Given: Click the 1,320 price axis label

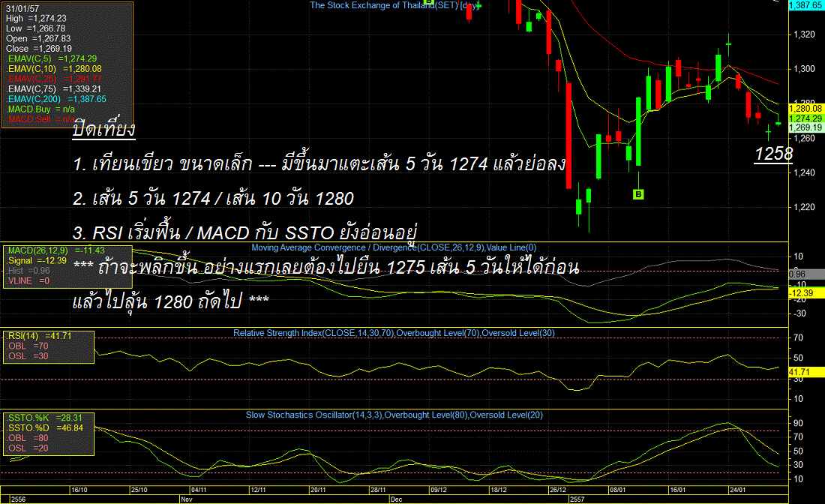Looking at the screenshot, I should click(804, 34).
